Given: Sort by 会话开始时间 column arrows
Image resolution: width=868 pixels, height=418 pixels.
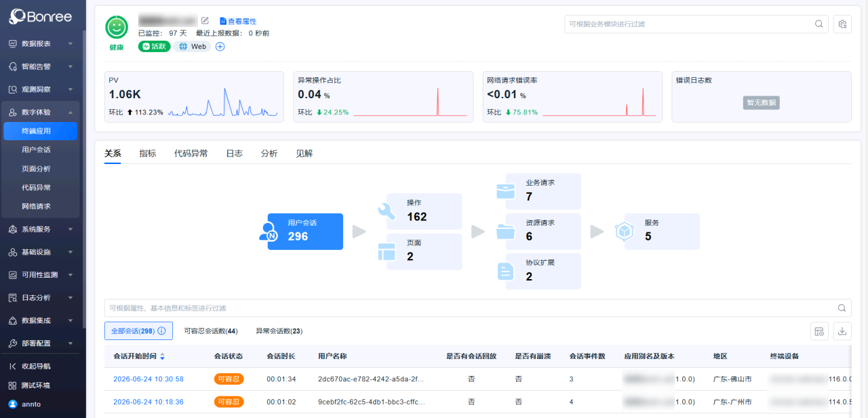Looking at the screenshot, I should [x=162, y=356].
